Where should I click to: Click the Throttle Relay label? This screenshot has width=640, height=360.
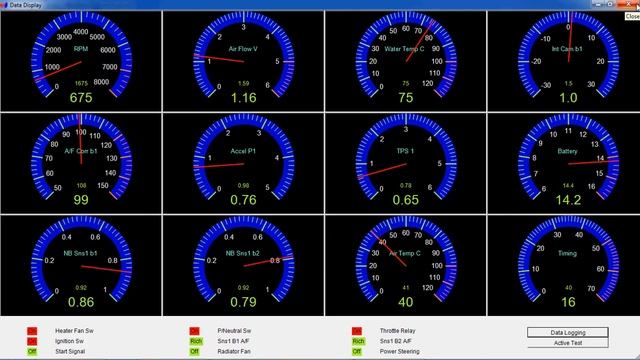click(x=398, y=331)
